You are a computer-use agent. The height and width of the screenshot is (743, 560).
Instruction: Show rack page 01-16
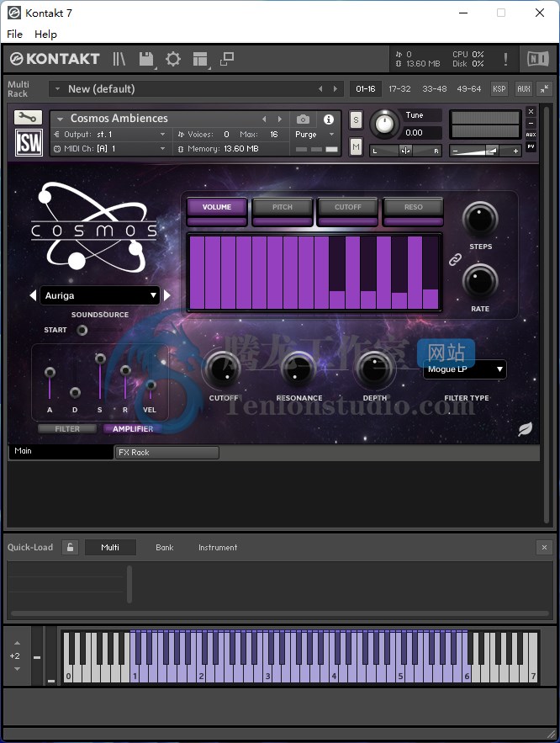[x=366, y=88]
